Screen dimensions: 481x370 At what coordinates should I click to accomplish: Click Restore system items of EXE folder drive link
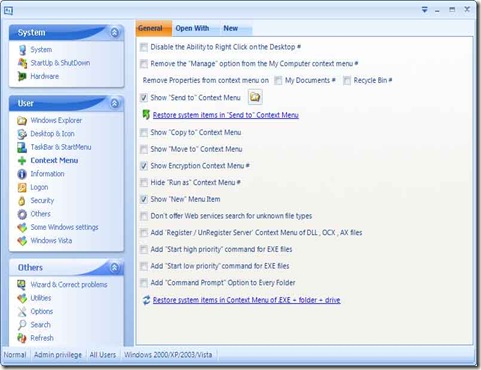[x=247, y=300]
